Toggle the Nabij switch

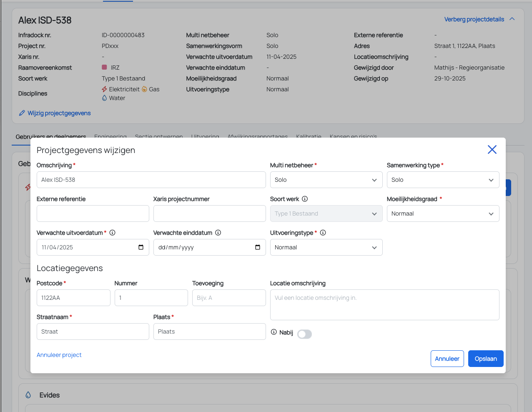[304, 334]
